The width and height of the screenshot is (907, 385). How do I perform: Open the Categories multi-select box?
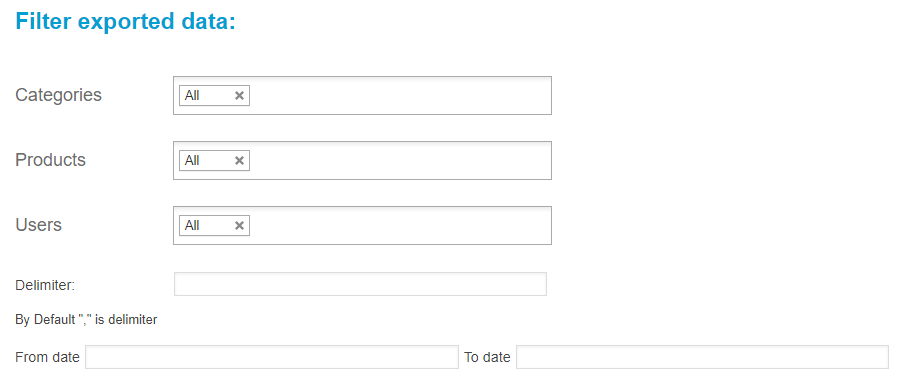(x=362, y=95)
